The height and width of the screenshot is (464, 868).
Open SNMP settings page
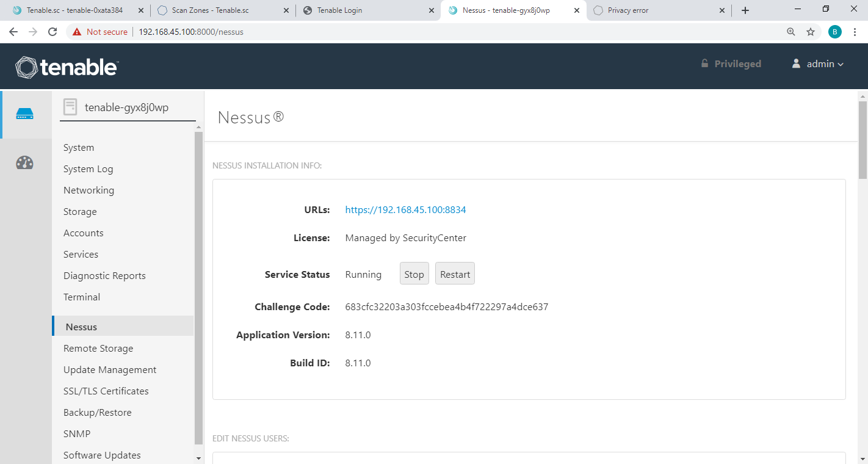click(x=77, y=434)
